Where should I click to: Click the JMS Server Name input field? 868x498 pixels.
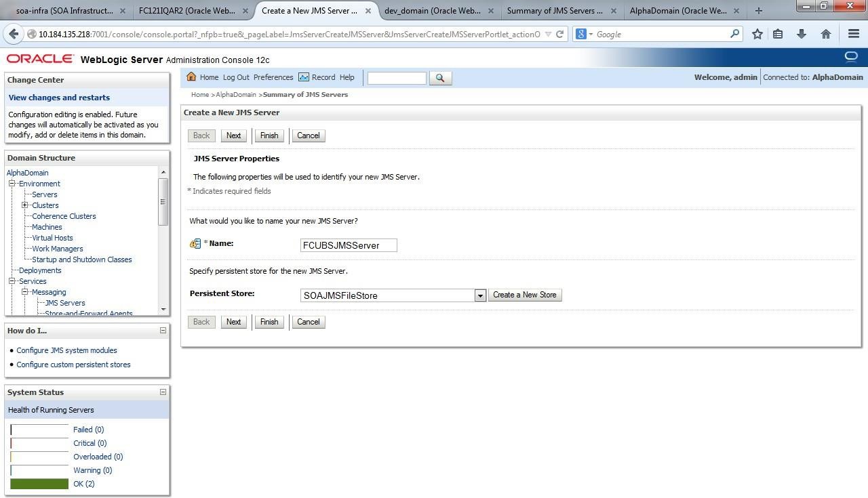click(349, 245)
